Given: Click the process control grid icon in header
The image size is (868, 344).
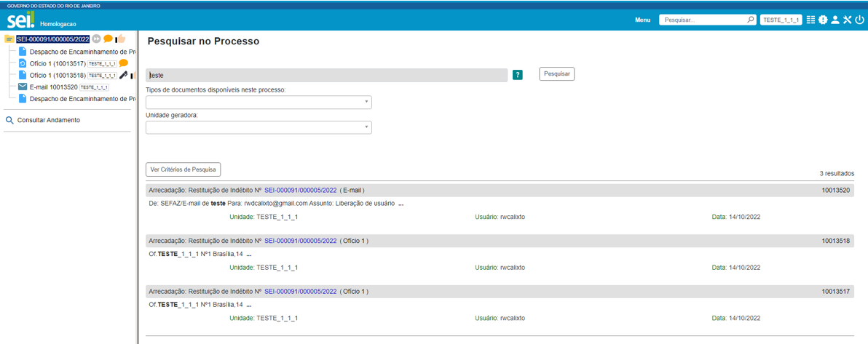Looking at the screenshot, I should pyautogui.click(x=810, y=20).
